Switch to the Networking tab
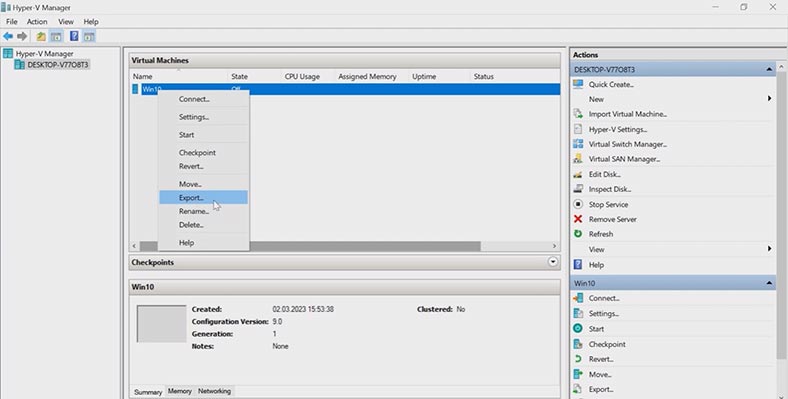The image size is (788, 399). click(x=214, y=391)
